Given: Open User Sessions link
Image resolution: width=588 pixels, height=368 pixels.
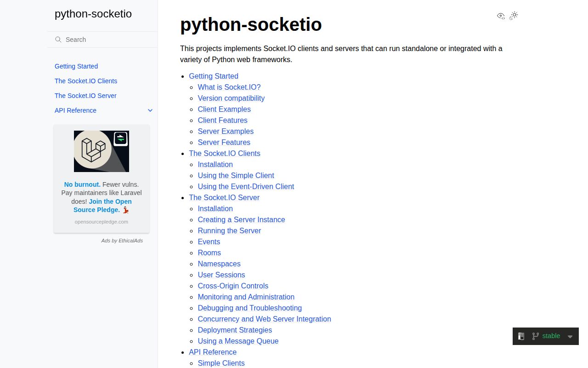Looking at the screenshot, I should [221, 275].
